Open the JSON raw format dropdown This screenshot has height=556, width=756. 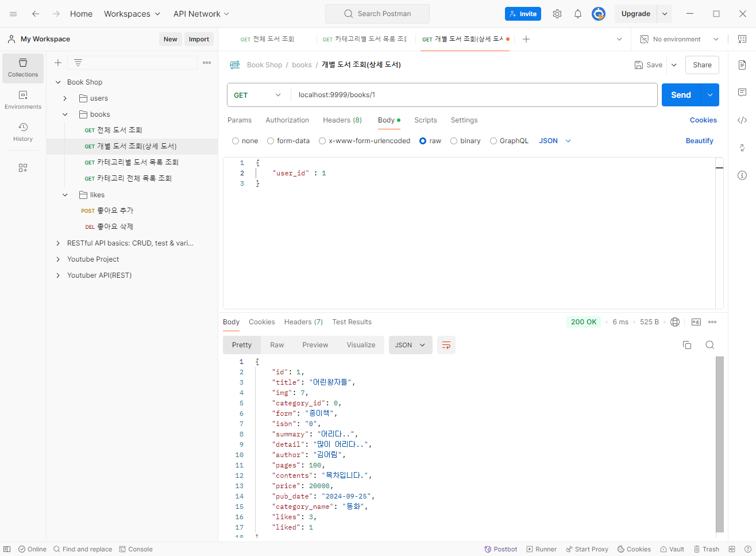click(555, 141)
